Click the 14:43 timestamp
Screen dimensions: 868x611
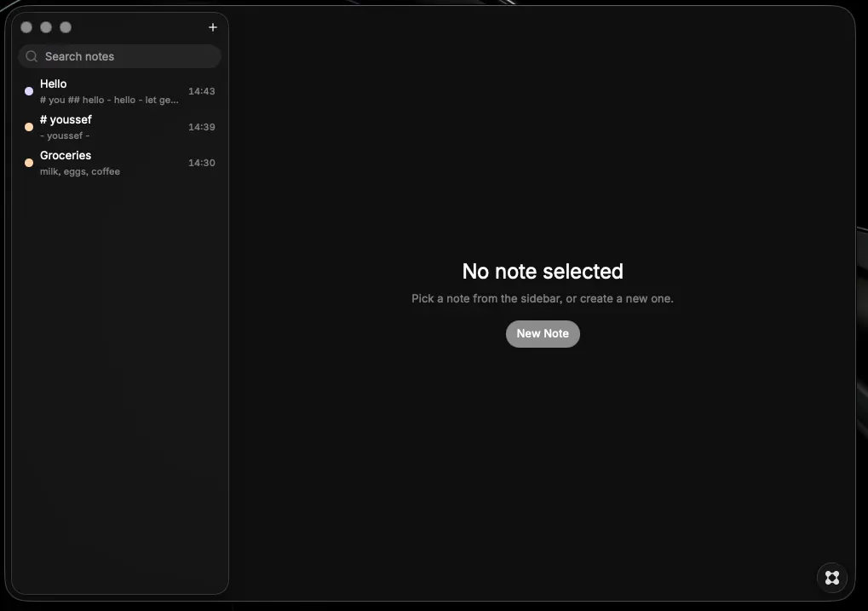click(x=202, y=91)
